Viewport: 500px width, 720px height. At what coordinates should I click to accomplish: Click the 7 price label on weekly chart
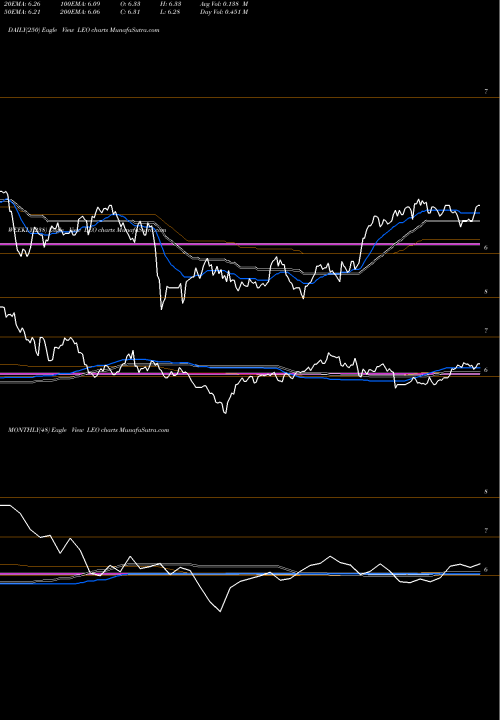pyautogui.click(x=486, y=331)
